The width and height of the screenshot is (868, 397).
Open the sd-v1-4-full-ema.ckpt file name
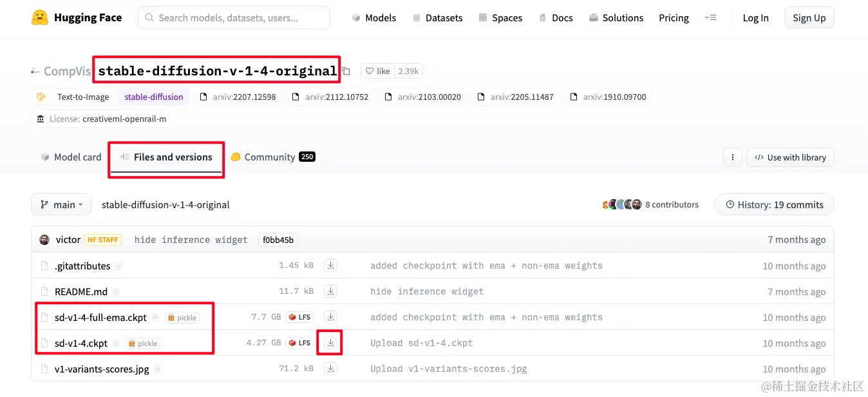pos(100,318)
